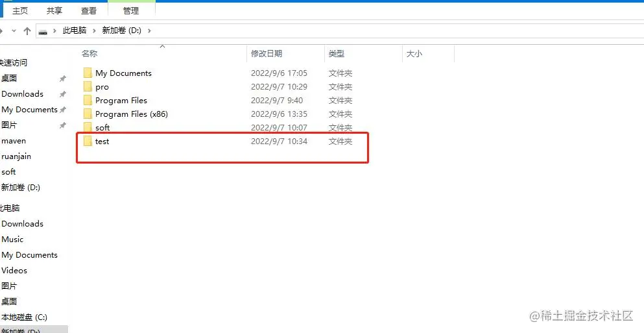Navigate to 此电脑 in address bar

coord(75,31)
